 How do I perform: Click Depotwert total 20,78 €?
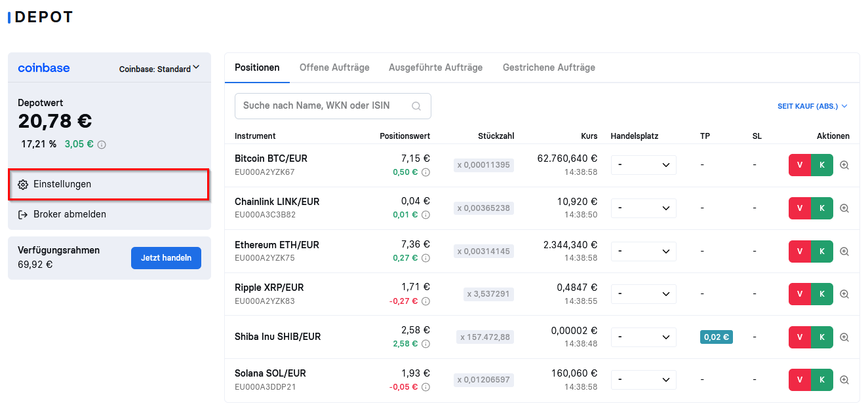[x=55, y=121]
